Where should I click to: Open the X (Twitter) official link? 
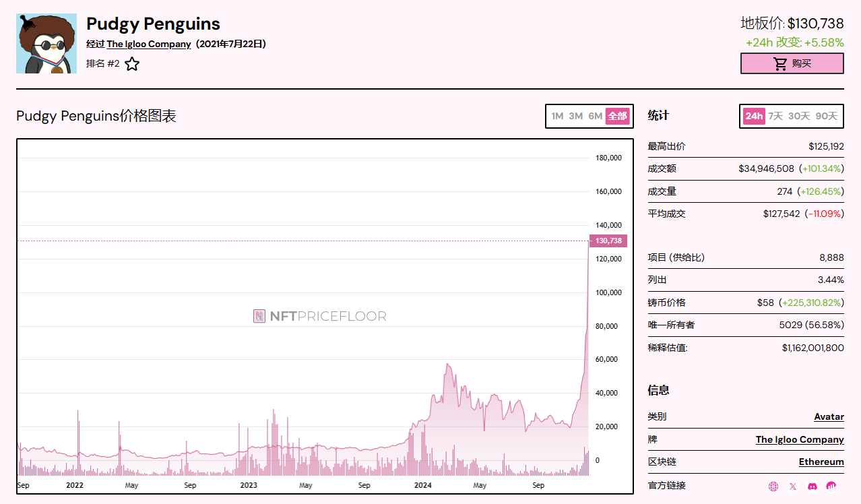click(793, 486)
